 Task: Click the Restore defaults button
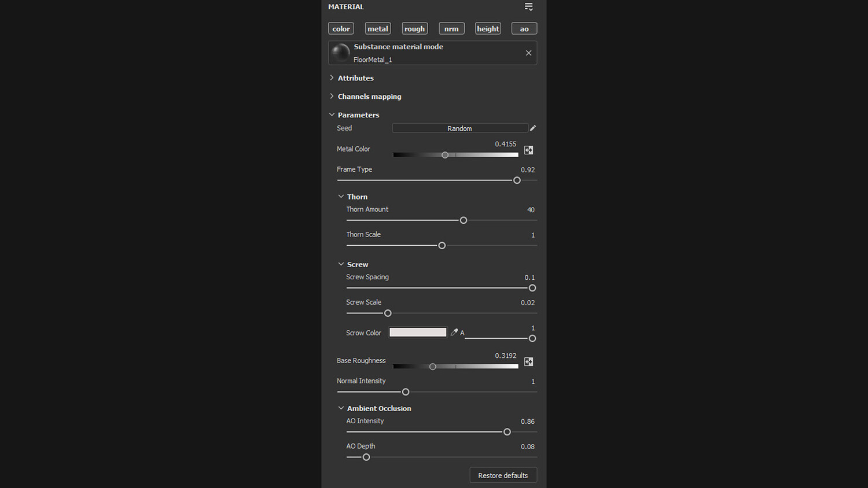point(503,475)
